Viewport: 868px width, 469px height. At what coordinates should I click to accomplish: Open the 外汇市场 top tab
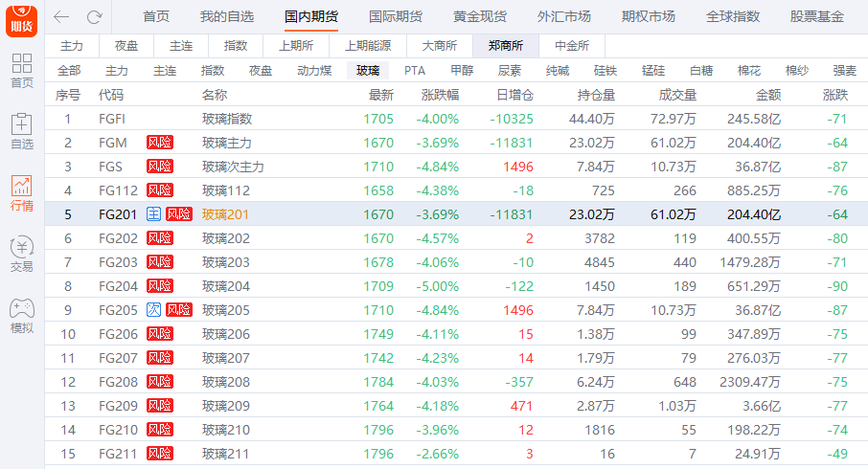(x=564, y=16)
